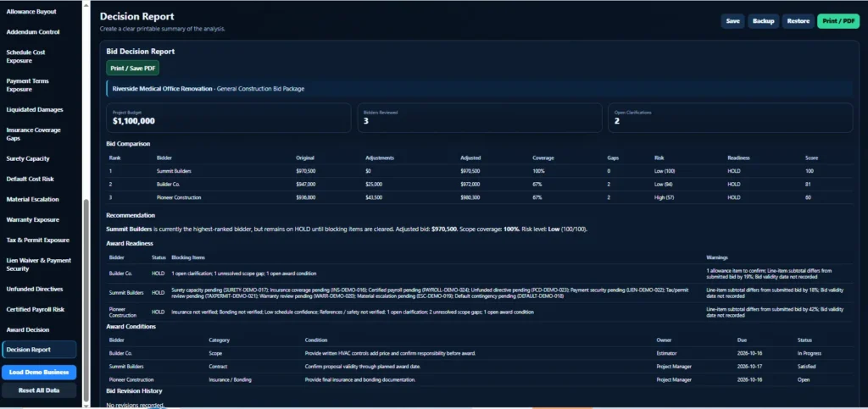
Task: Click Open status for Pioneer Construction
Action: [x=804, y=379]
